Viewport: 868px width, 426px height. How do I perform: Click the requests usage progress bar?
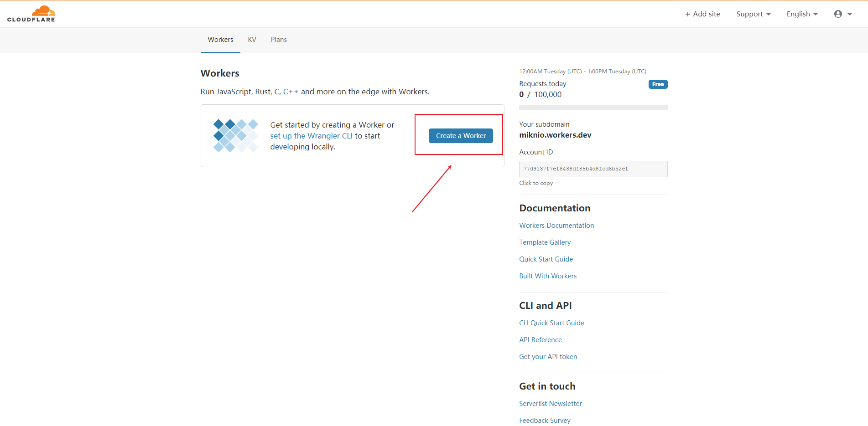tap(593, 108)
